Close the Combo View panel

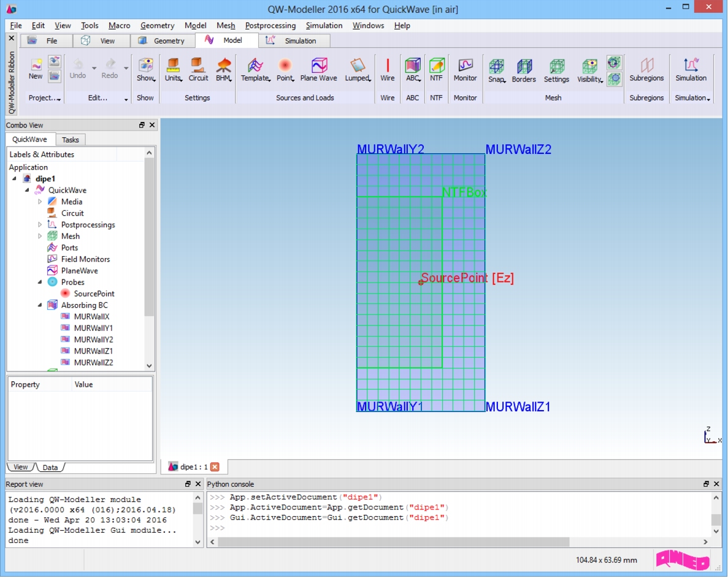coord(152,125)
